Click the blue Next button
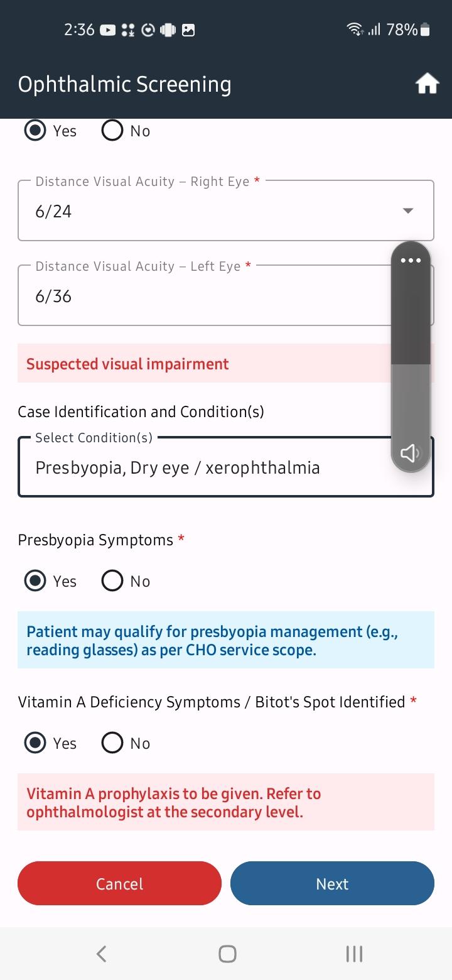Viewport: 452px width, 980px height. (332, 883)
